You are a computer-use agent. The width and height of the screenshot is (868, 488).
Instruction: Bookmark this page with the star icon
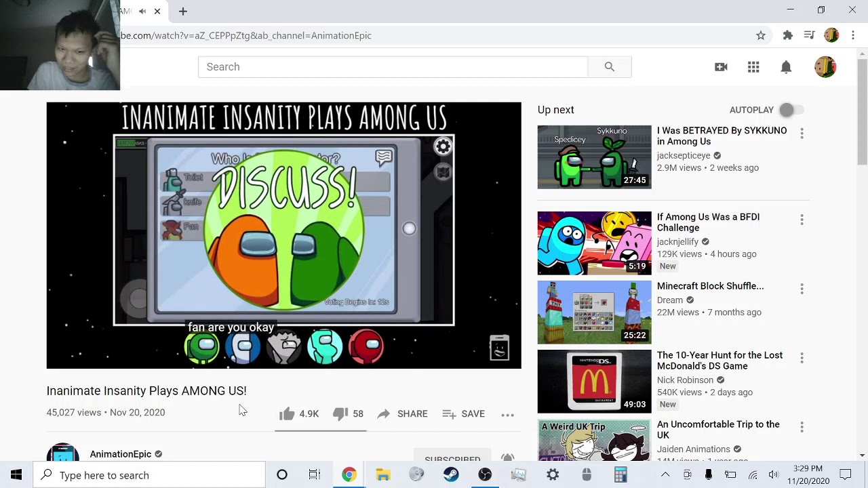click(x=761, y=35)
